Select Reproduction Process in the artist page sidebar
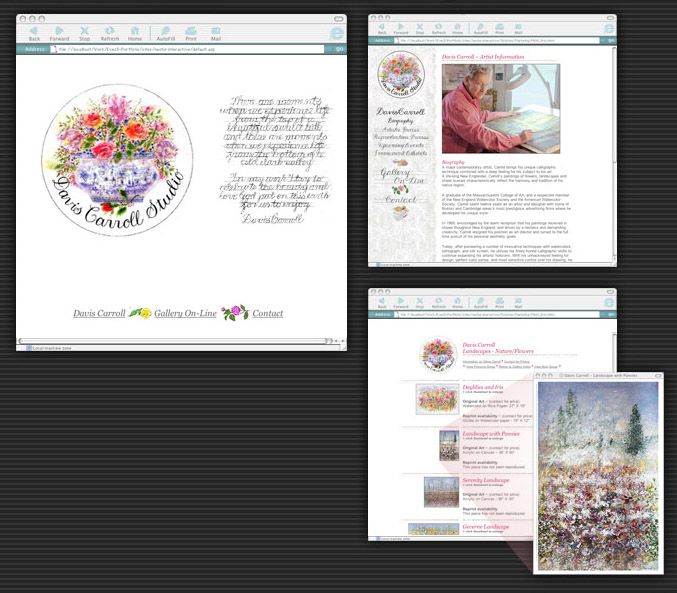Viewport: 677px width, 593px height. 401,137
